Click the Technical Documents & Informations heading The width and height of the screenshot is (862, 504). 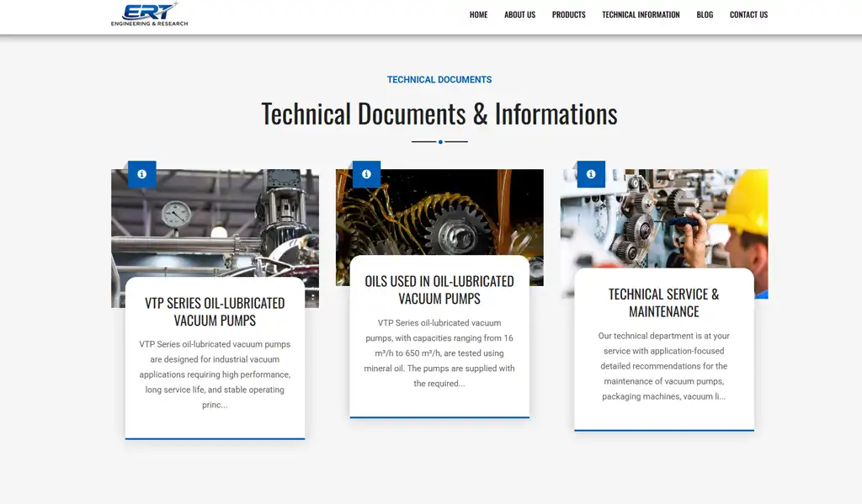(439, 114)
